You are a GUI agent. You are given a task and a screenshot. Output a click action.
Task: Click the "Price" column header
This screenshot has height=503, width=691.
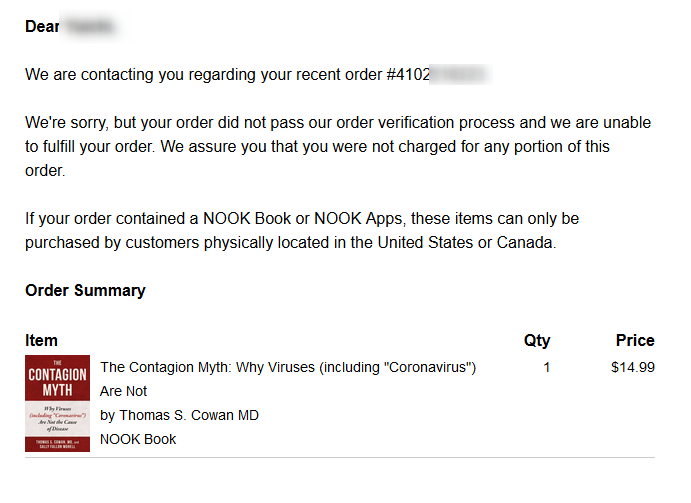point(635,340)
